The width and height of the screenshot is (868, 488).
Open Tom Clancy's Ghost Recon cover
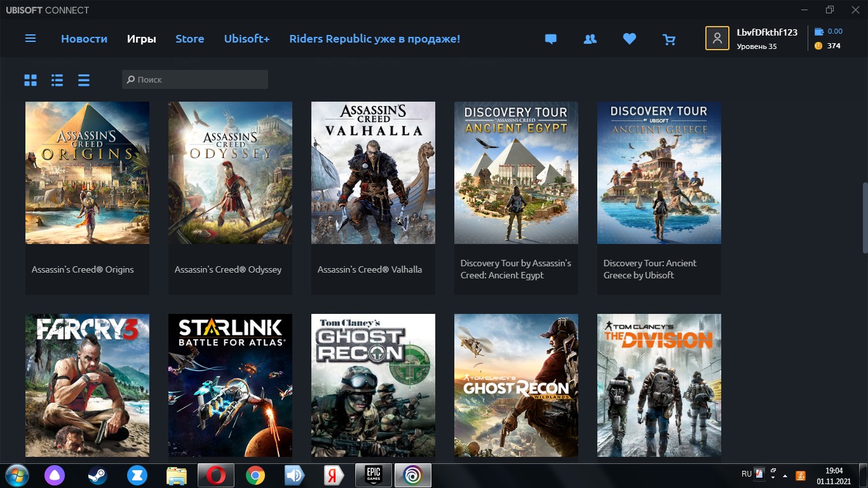(x=373, y=385)
